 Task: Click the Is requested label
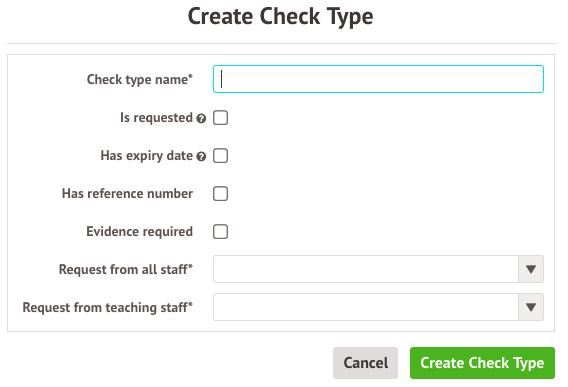point(156,117)
